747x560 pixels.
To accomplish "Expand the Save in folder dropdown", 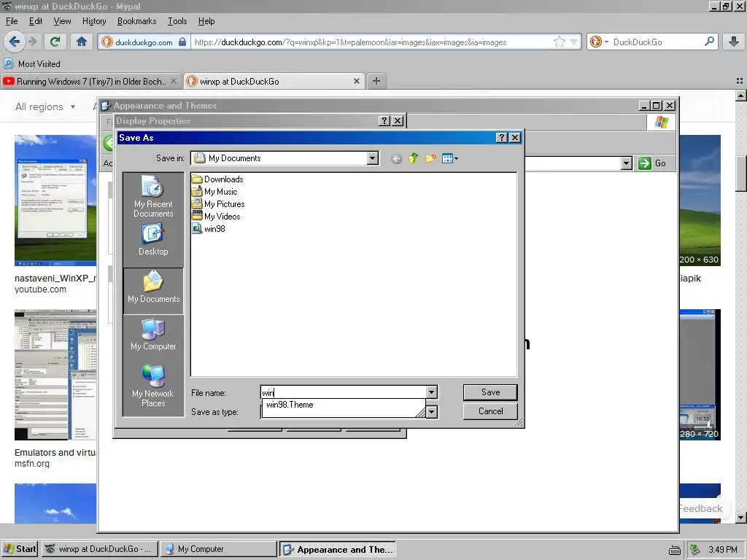I will [373, 158].
